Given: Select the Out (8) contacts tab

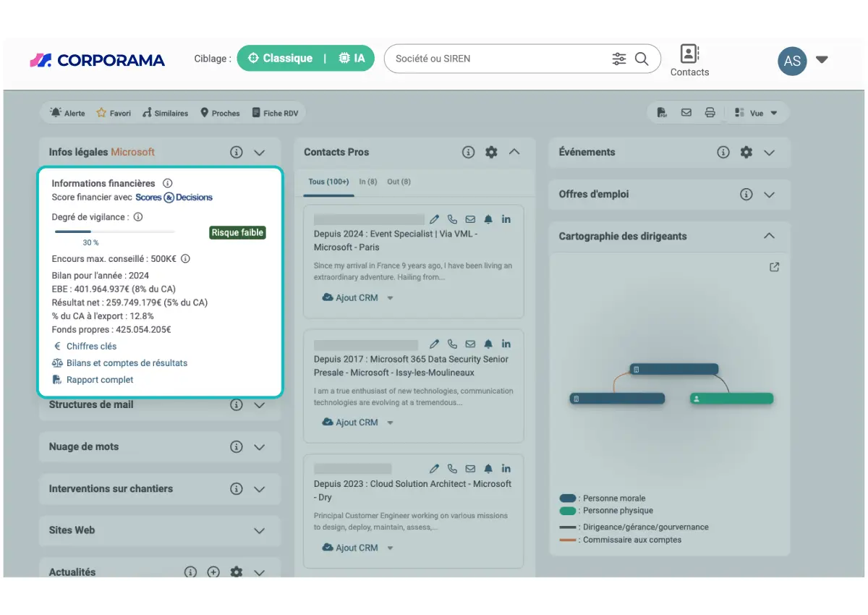Looking at the screenshot, I should pos(399,182).
